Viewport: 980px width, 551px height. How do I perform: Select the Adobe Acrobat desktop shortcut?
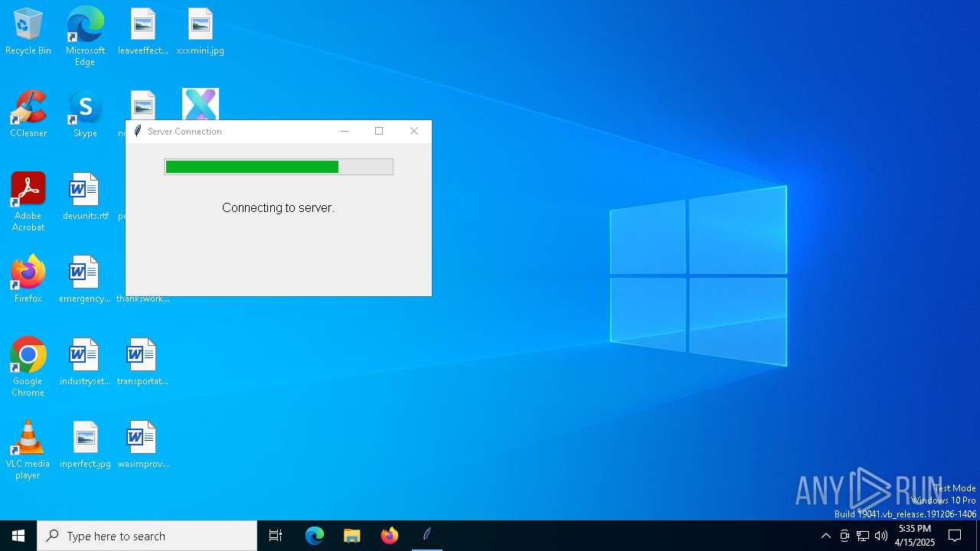pyautogui.click(x=28, y=202)
